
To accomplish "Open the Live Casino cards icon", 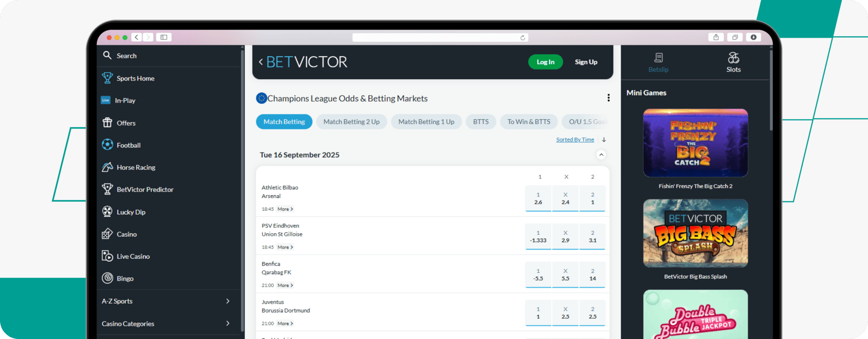I will point(107,256).
